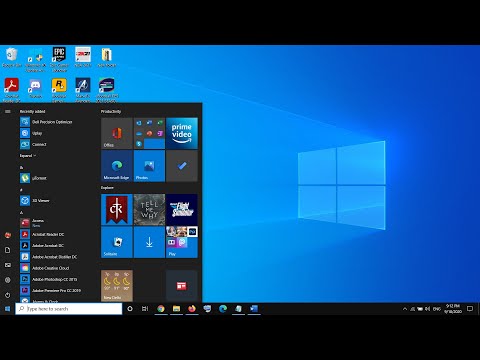Launch the Solitaire tile
Image resolution: width=480 pixels, height=360 pixels.
point(117,242)
